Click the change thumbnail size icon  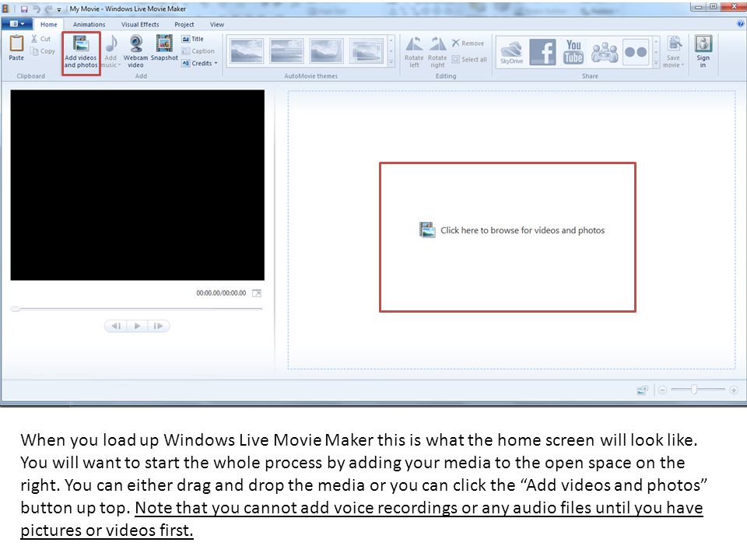coord(642,390)
